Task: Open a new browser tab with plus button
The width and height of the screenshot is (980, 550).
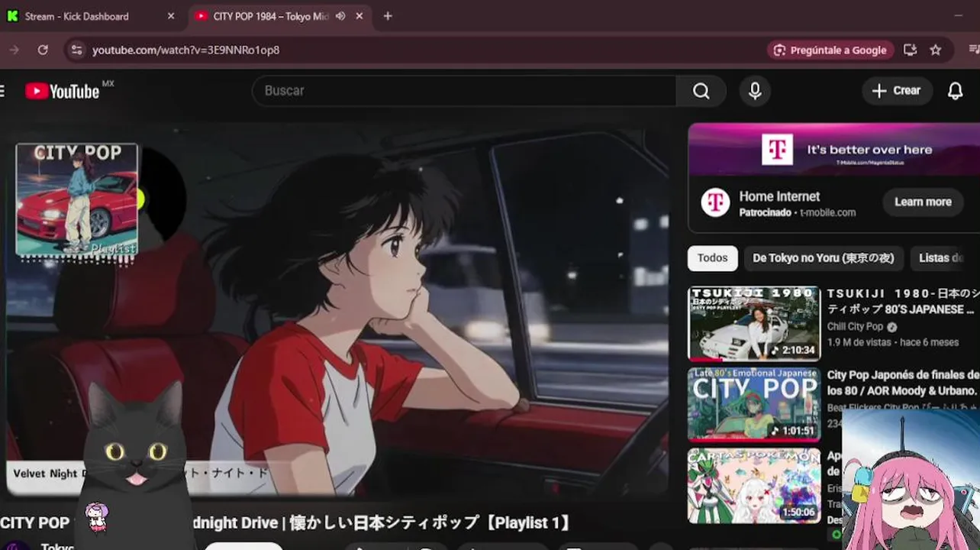Action: click(x=388, y=16)
